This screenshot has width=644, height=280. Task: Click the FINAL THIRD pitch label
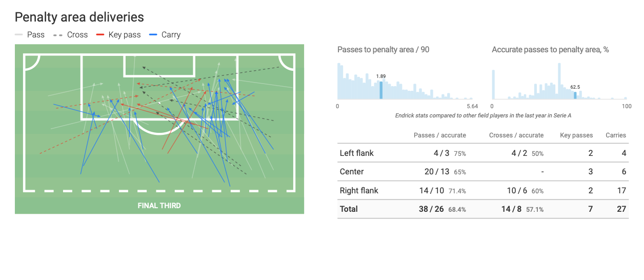(x=159, y=206)
